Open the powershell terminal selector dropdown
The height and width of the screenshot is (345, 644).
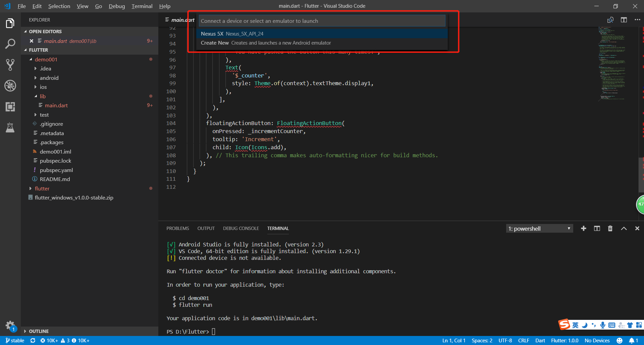click(x=539, y=229)
